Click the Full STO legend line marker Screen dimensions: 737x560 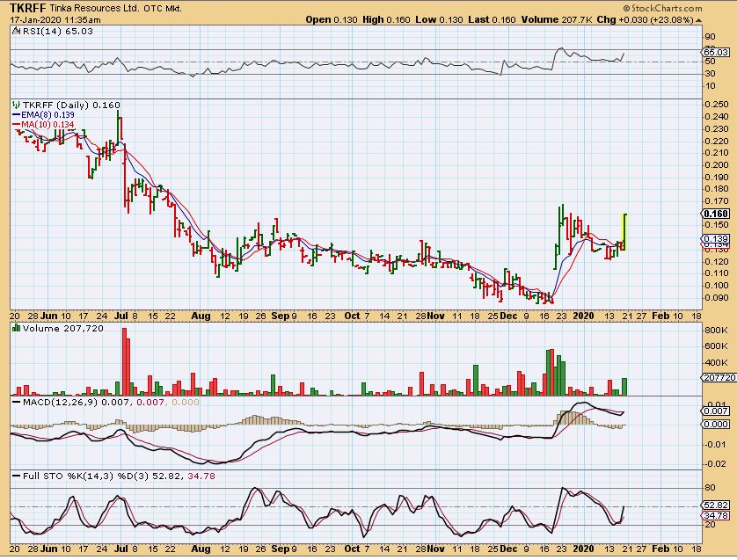pos(16,476)
